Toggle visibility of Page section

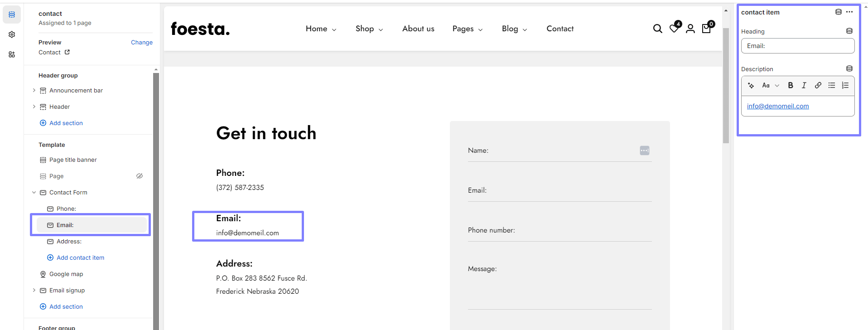point(140,176)
